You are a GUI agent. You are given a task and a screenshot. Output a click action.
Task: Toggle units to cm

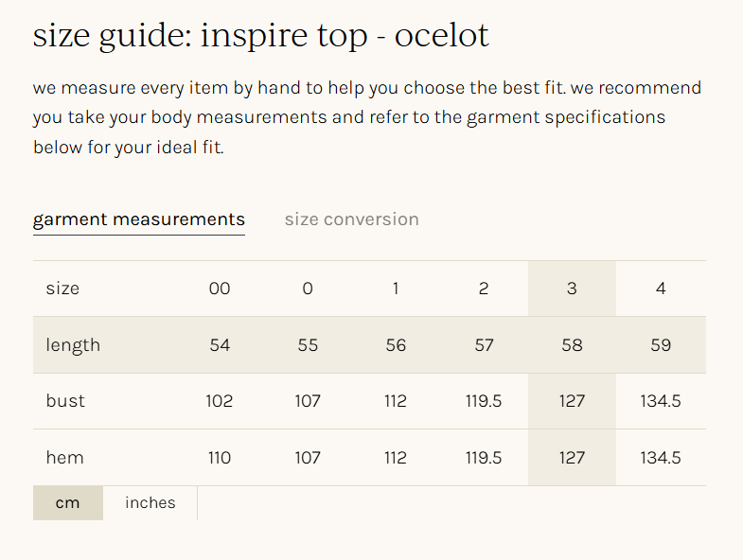coord(67,503)
